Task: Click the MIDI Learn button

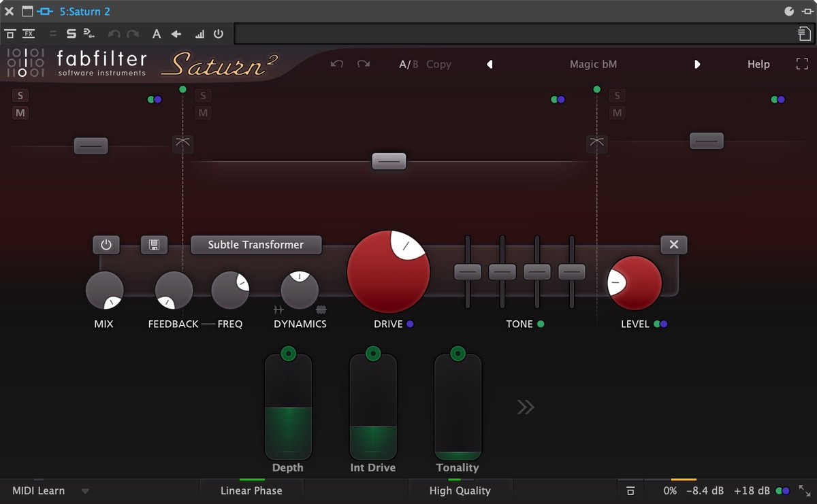Action: 39,490
